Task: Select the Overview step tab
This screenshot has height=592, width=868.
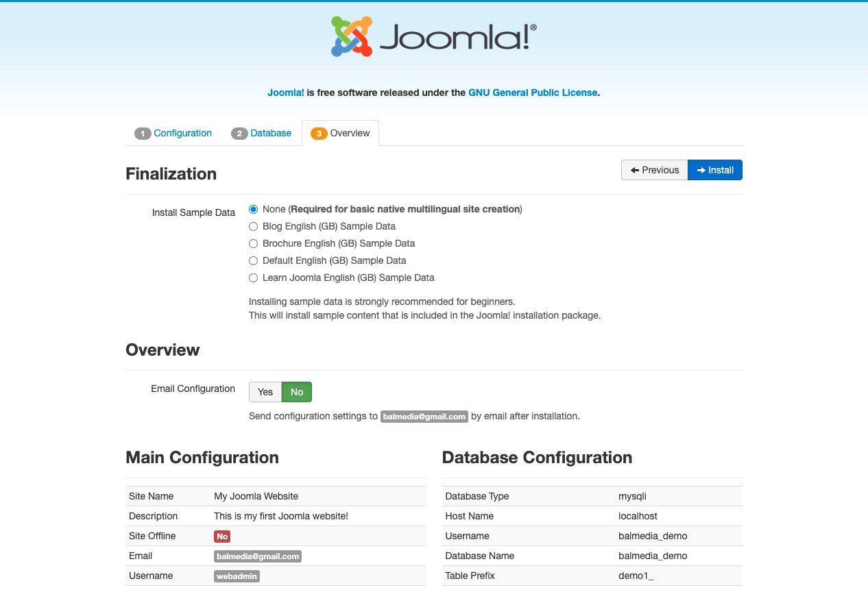Action: pyautogui.click(x=340, y=133)
